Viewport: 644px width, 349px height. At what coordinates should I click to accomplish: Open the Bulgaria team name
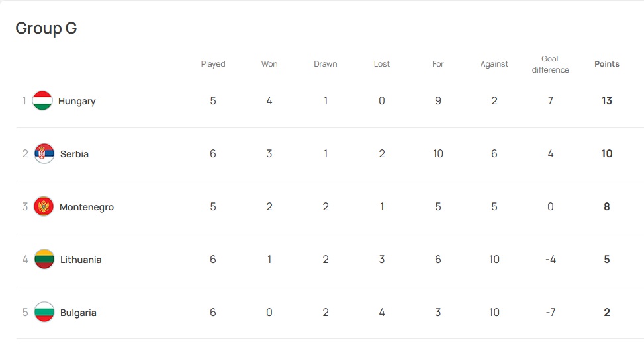pos(78,313)
